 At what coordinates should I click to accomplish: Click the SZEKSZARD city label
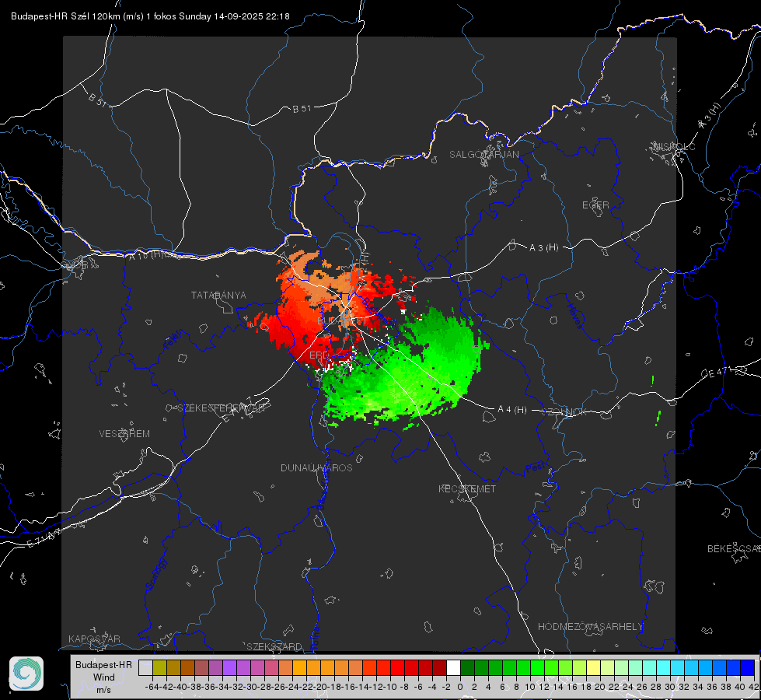click(274, 646)
